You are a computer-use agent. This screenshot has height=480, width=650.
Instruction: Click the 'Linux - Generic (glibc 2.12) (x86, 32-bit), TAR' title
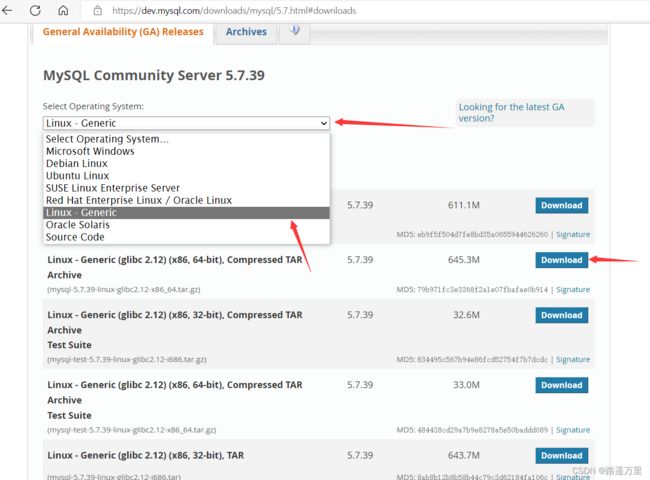click(146, 456)
